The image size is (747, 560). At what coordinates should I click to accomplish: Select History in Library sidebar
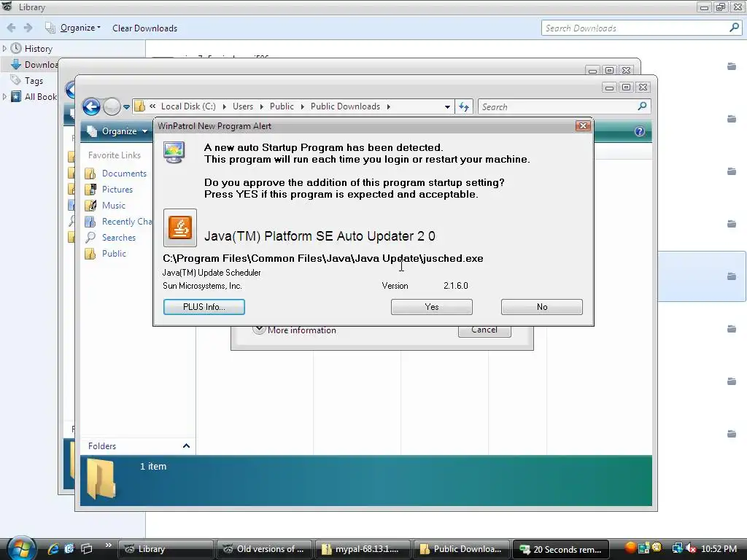tap(39, 49)
